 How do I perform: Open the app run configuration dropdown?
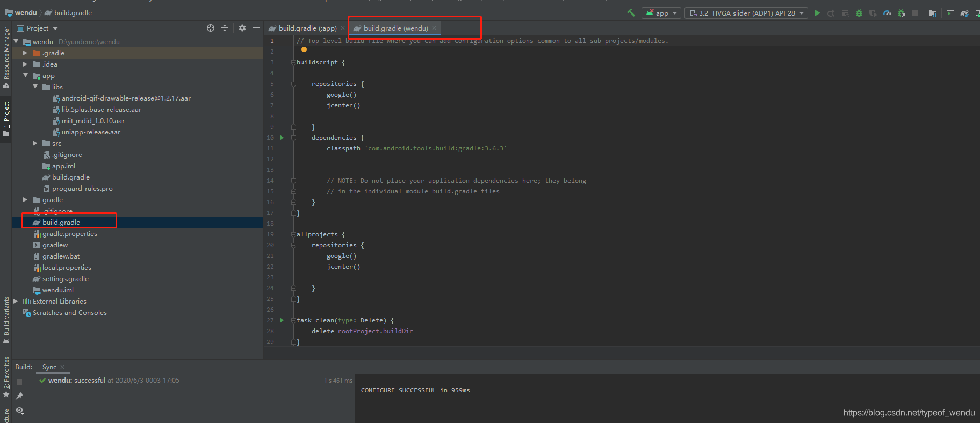click(661, 13)
